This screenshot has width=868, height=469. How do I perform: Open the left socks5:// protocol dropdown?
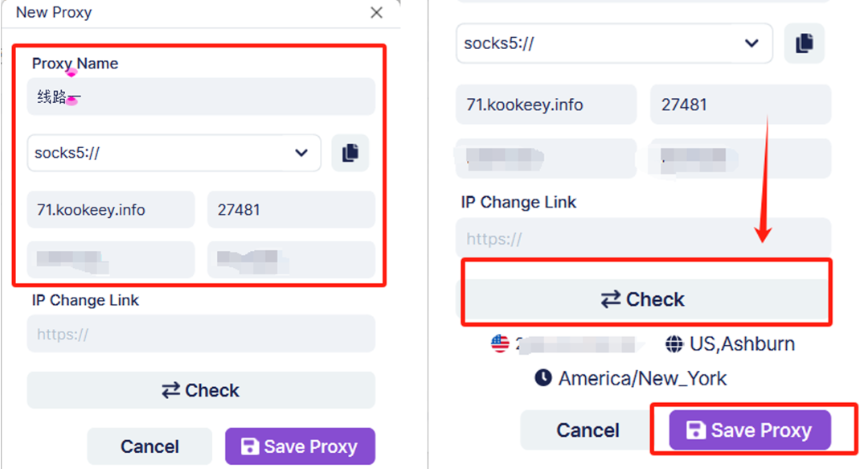tap(174, 153)
